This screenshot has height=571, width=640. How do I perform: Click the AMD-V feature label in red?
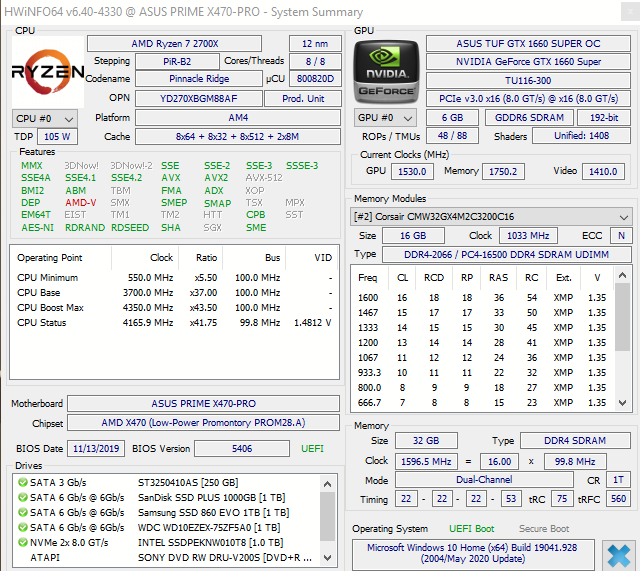pyautogui.click(x=80, y=202)
